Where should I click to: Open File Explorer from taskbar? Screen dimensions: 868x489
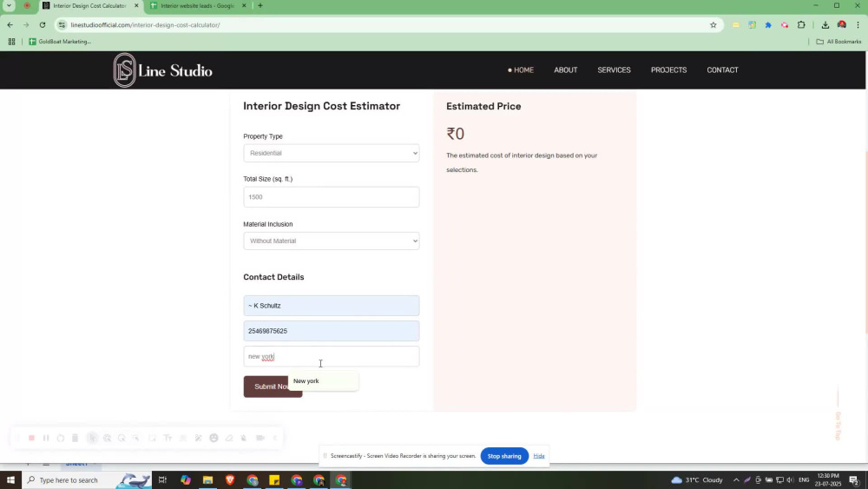point(207,480)
